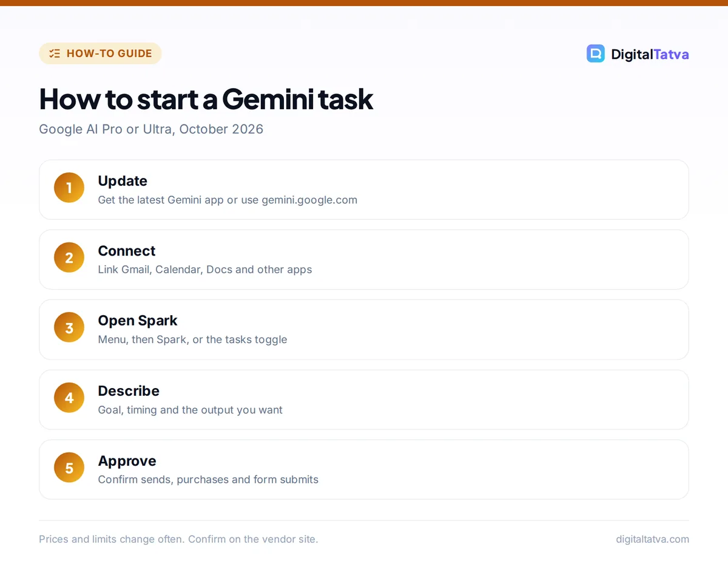
Task: Click the subtitle 'Google AI Pro or Ultra, October 2026'
Action: point(151,129)
